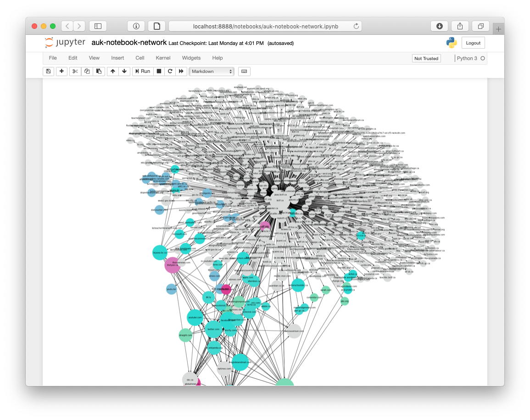This screenshot has height=420, width=530.
Task: Click the Python logo icon
Action: 452,43
